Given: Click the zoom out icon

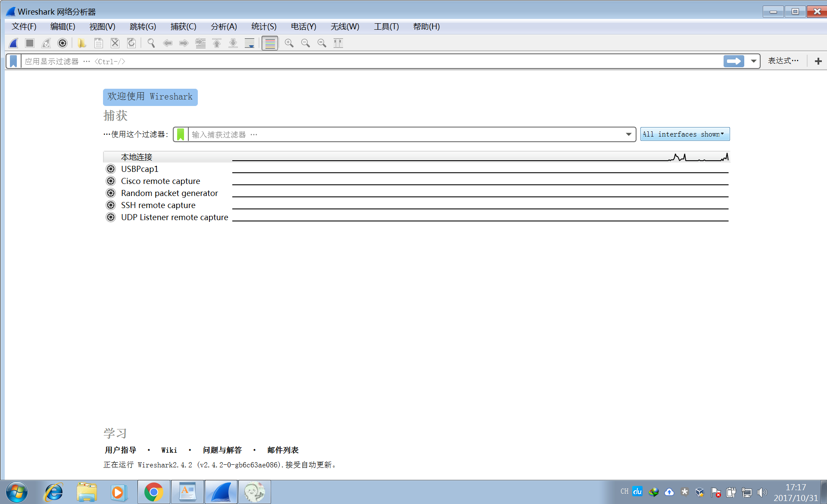Looking at the screenshot, I should [x=306, y=43].
